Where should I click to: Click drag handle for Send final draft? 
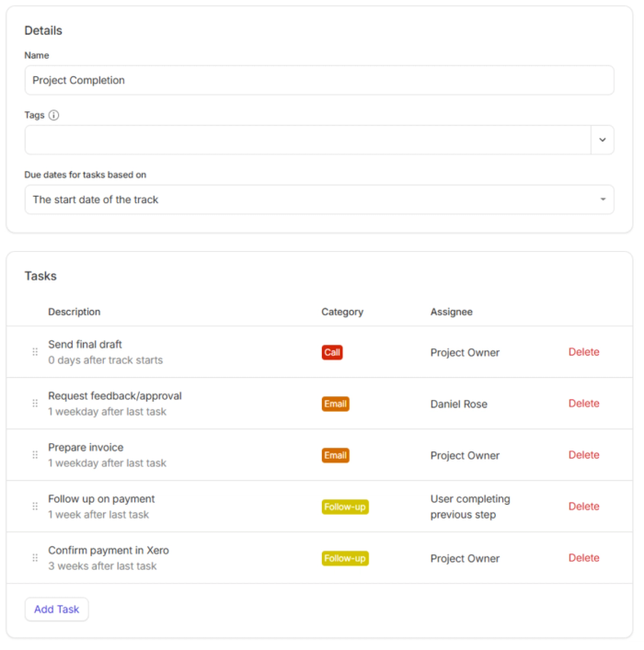(x=35, y=352)
